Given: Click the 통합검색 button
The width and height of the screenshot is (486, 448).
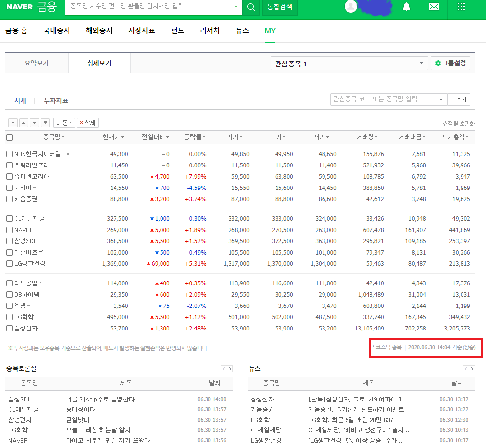Looking at the screenshot, I should pyautogui.click(x=279, y=7).
